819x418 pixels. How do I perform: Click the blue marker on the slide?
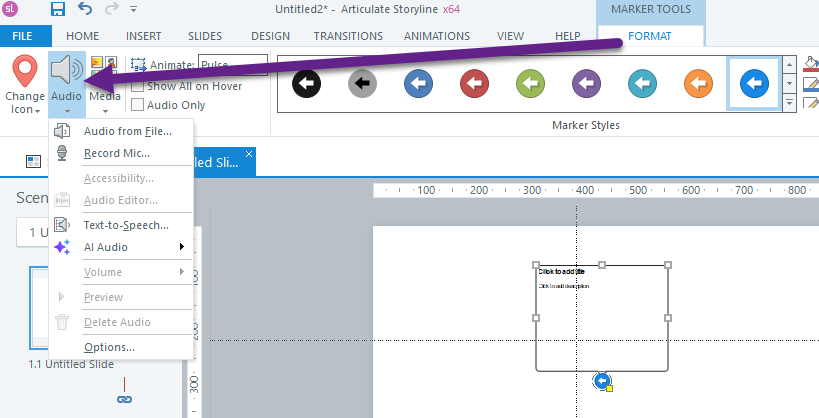(601, 380)
